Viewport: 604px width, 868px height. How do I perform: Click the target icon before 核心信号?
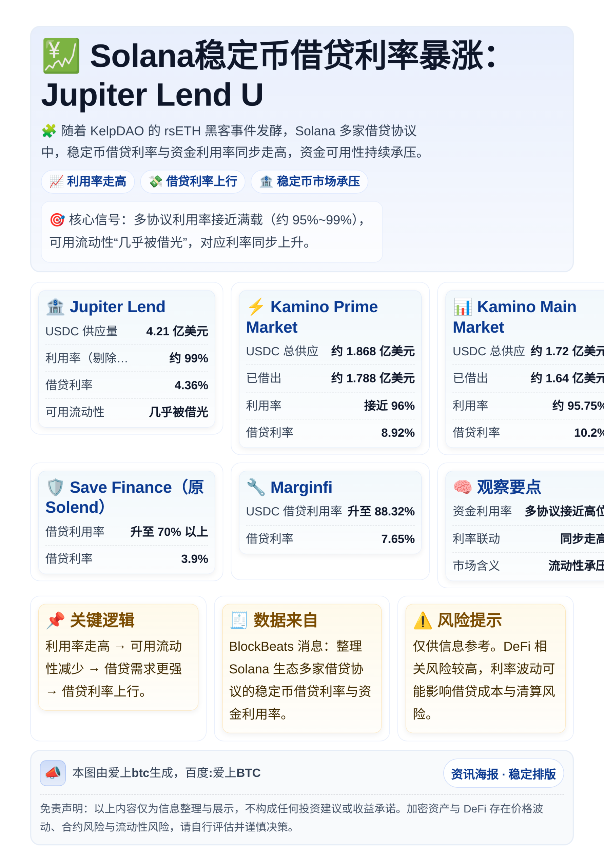click(57, 220)
